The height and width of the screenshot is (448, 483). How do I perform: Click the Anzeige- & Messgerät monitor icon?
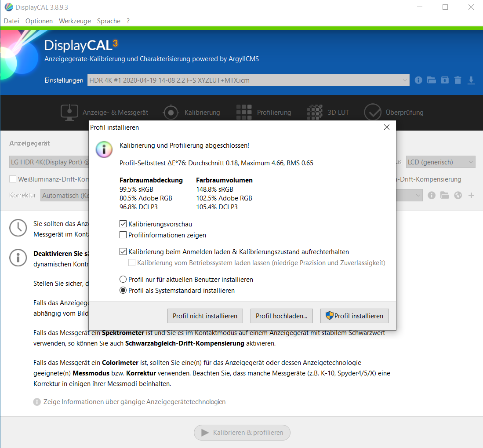(69, 113)
